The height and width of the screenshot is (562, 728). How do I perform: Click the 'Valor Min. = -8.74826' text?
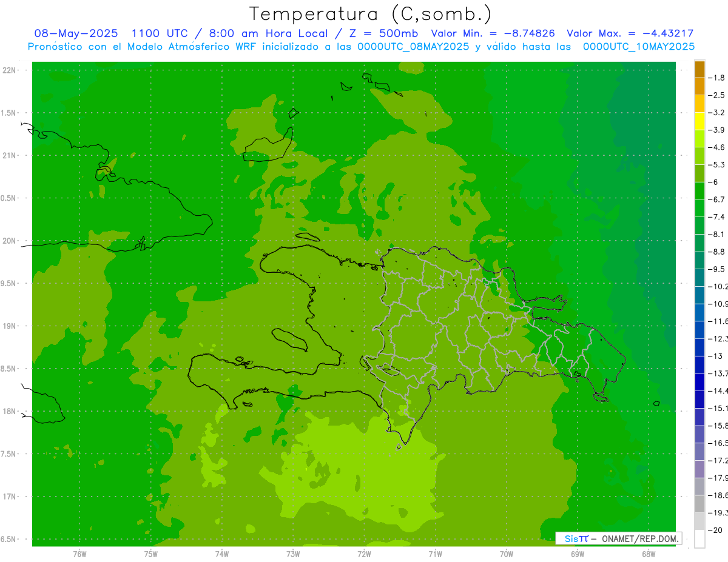493,33
